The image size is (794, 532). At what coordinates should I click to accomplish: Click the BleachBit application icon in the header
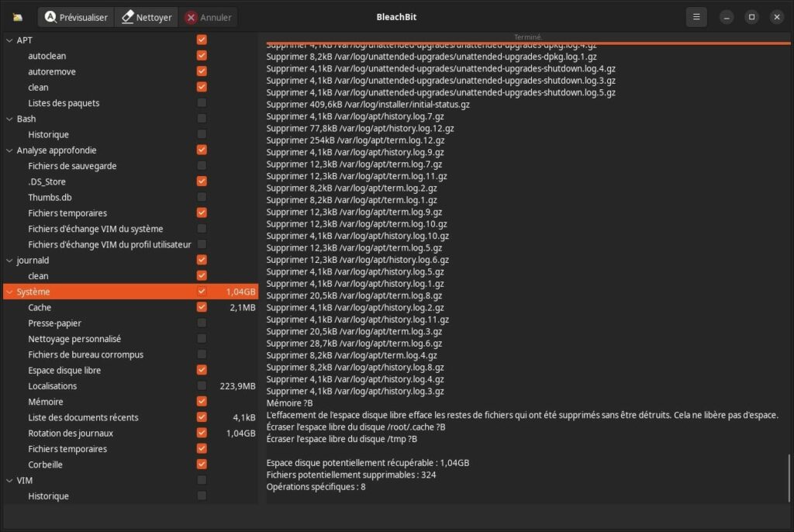pos(18,17)
